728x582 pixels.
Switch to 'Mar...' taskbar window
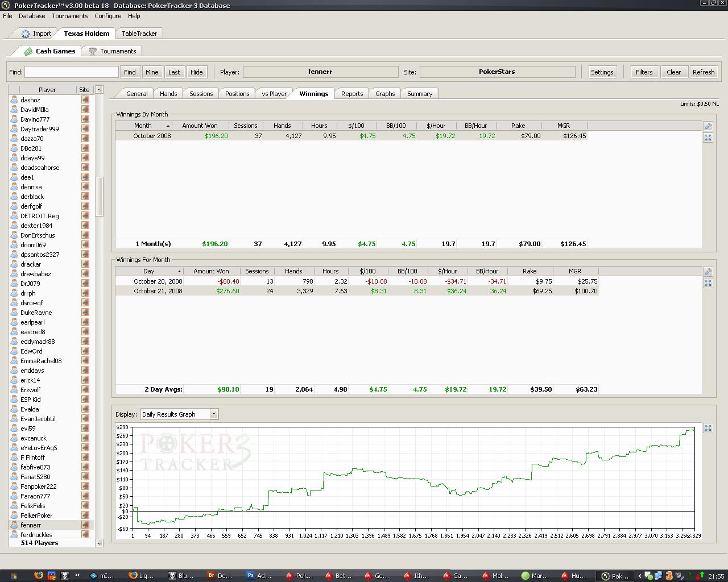pyautogui.click(x=535, y=576)
